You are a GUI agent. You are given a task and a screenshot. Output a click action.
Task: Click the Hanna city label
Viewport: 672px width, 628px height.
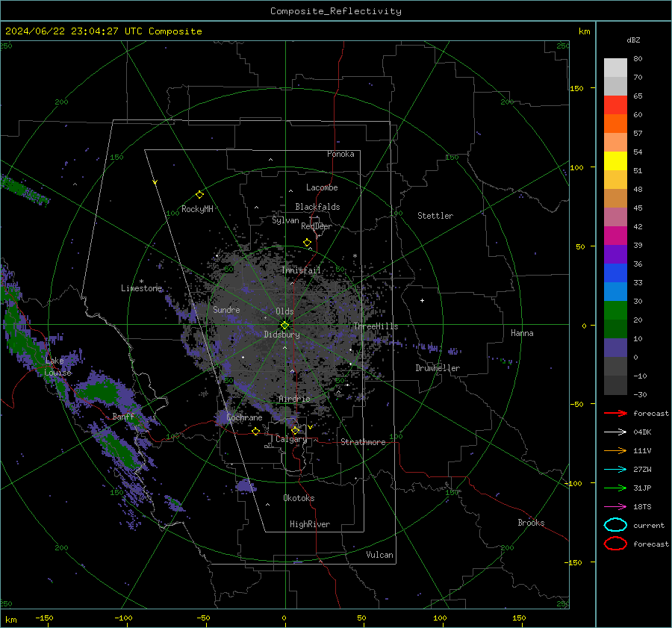pyautogui.click(x=522, y=332)
